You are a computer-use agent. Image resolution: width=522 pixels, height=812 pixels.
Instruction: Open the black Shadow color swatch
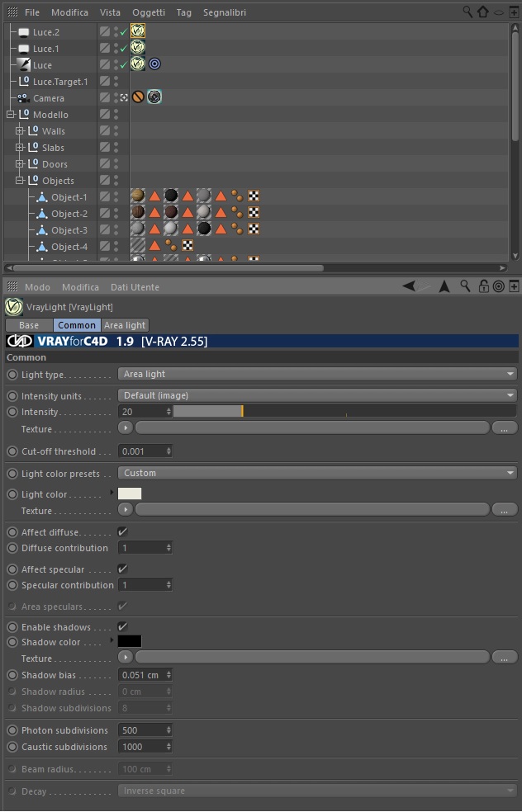pos(130,641)
